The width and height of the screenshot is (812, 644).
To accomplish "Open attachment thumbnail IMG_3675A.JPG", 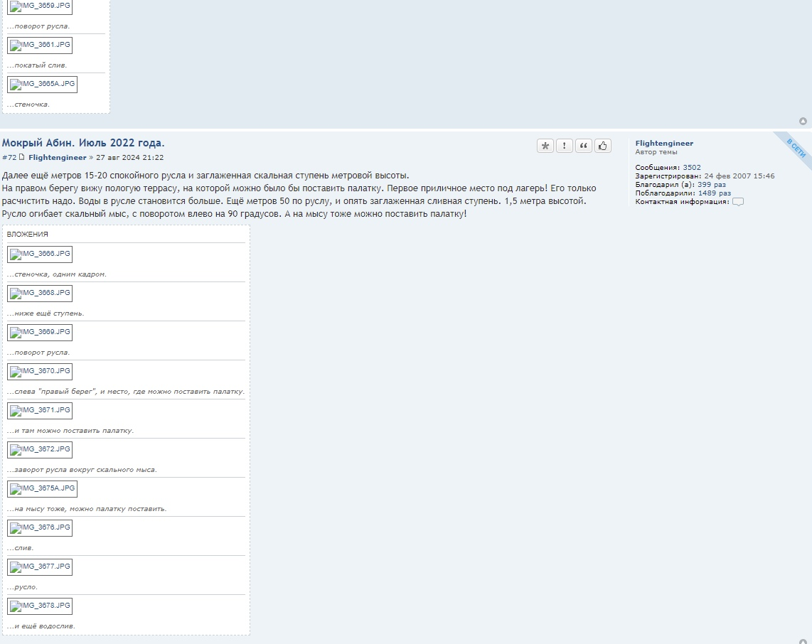I will [42, 489].
